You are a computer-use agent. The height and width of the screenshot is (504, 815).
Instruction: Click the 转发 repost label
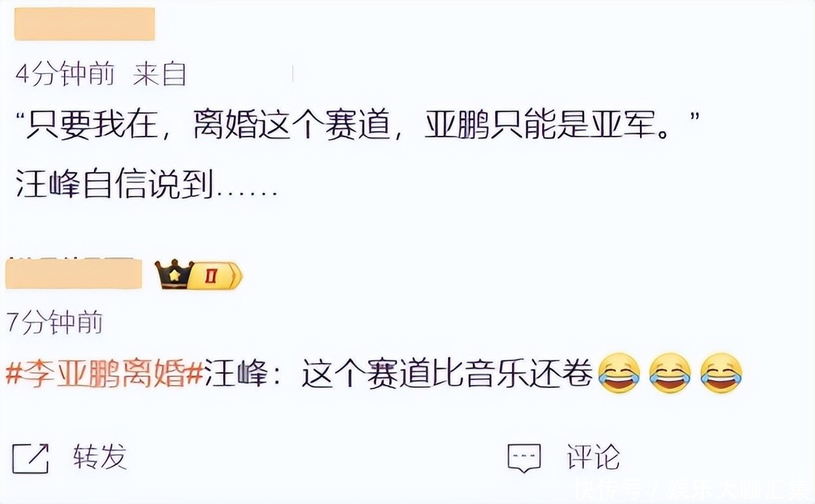(100, 457)
